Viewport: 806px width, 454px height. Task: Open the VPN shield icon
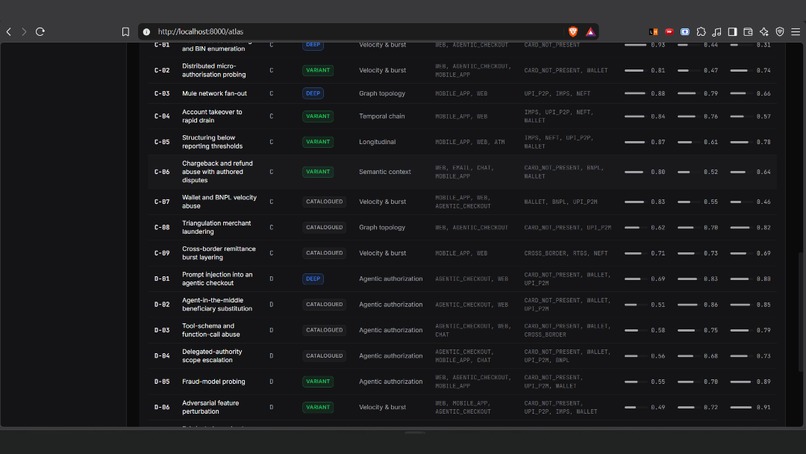coord(780,32)
